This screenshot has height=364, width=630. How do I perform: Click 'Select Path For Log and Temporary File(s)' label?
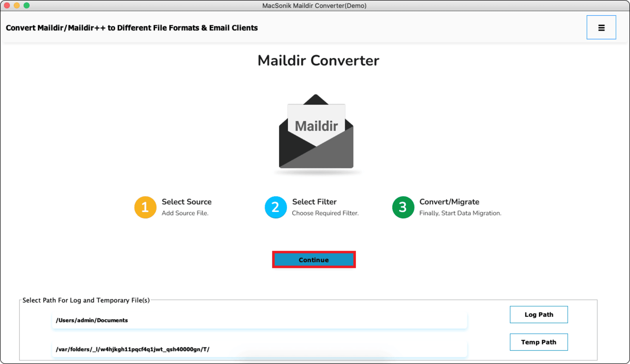[x=86, y=300]
